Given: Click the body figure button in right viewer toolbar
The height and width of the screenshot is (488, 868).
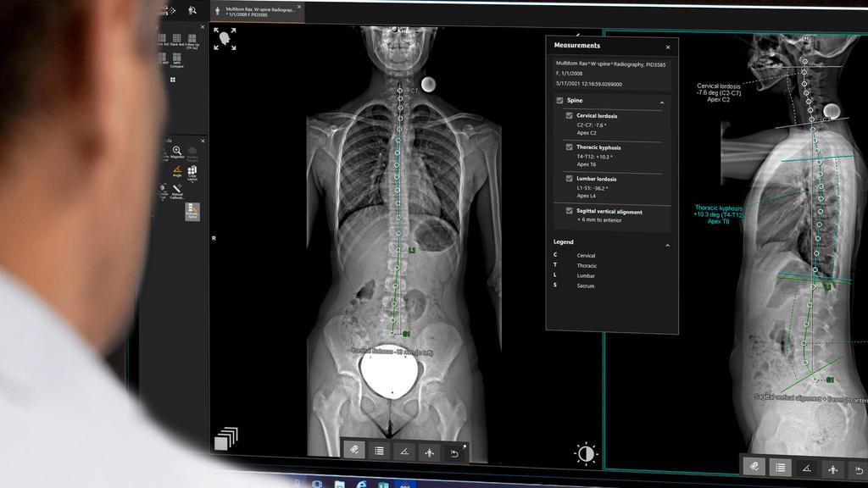Looking at the screenshot, I should click(x=832, y=469).
